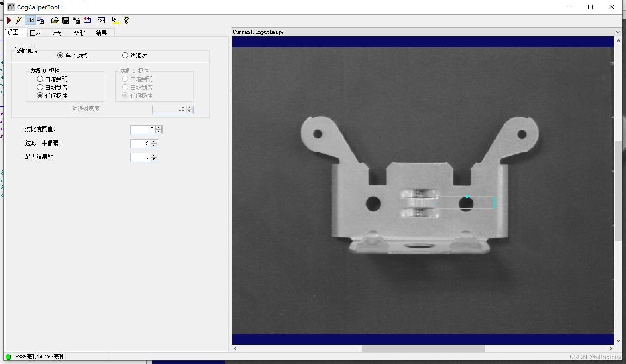Image resolution: width=626 pixels, height=364 pixels.
Task: Run the caliper tool with red play icon
Action: point(9,20)
